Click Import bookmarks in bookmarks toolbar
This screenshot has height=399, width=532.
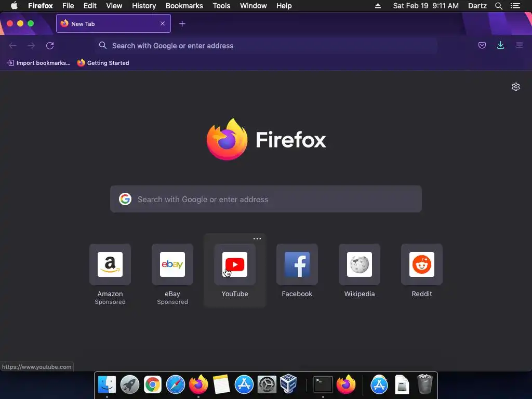tap(38, 63)
